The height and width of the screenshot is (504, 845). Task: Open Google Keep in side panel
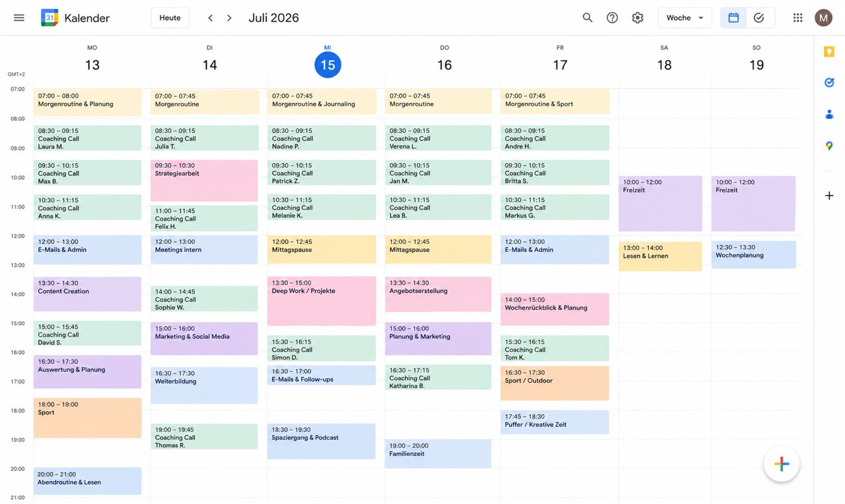coord(829,52)
